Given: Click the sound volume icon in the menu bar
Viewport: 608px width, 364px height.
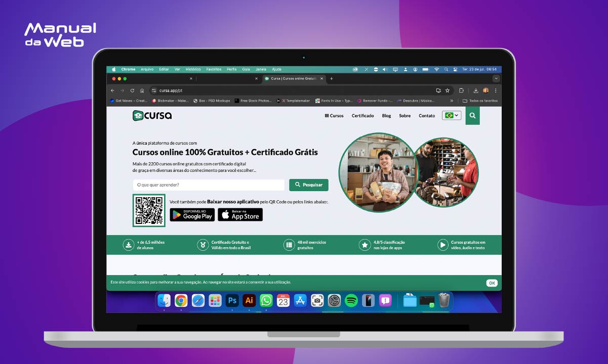Looking at the screenshot, I should [385, 69].
